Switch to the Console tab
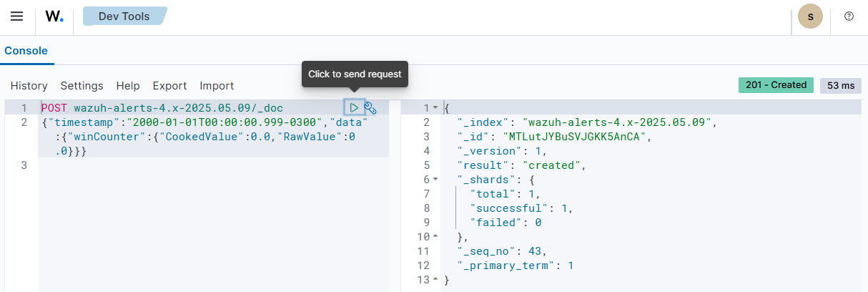868x292 pixels. [26, 51]
